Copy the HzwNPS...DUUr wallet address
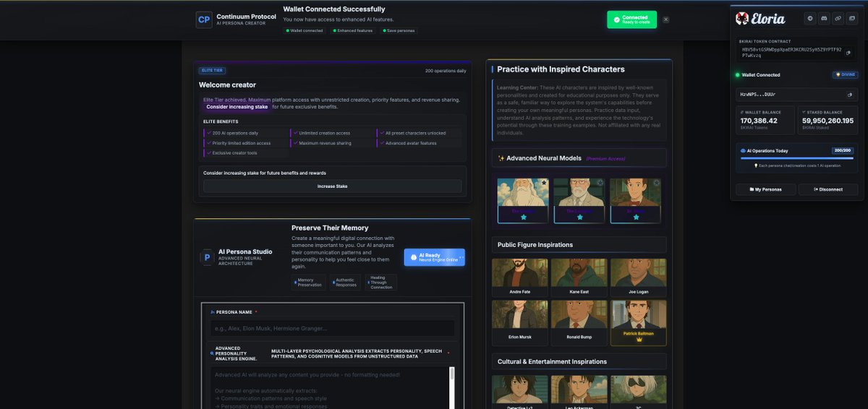Image resolution: width=868 pixels, height=409 pixels. (x=849, y=95)
